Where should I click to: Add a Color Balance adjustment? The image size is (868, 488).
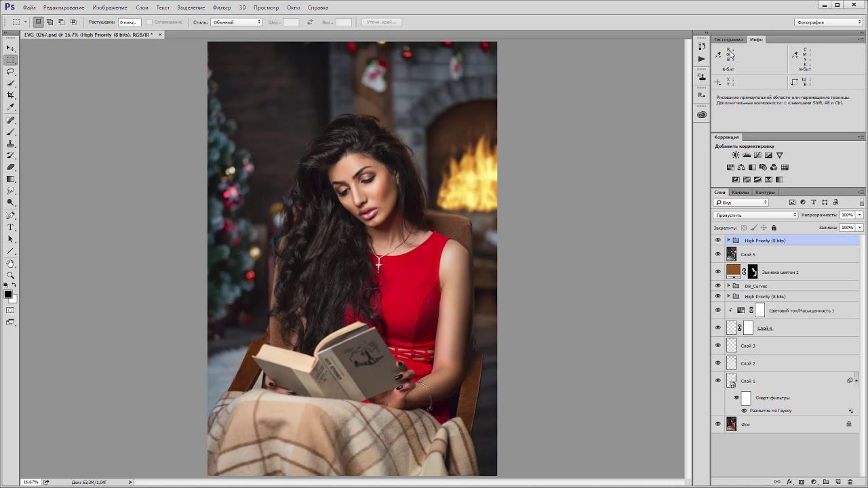741,167
